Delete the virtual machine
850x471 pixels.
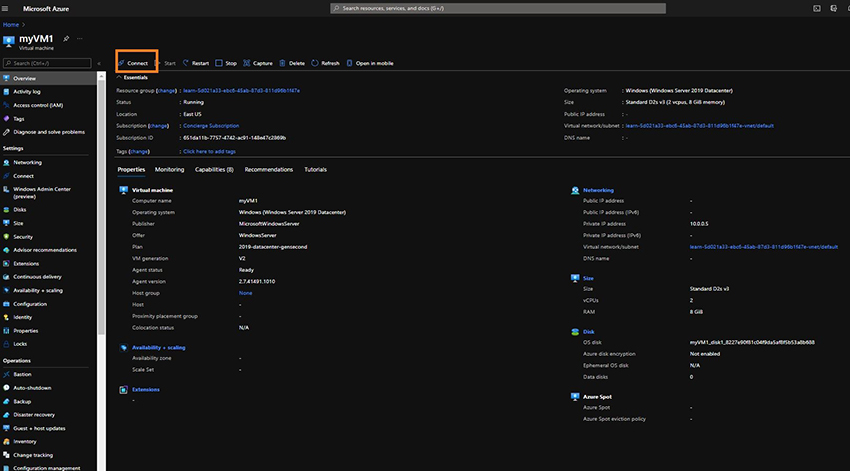292,63
